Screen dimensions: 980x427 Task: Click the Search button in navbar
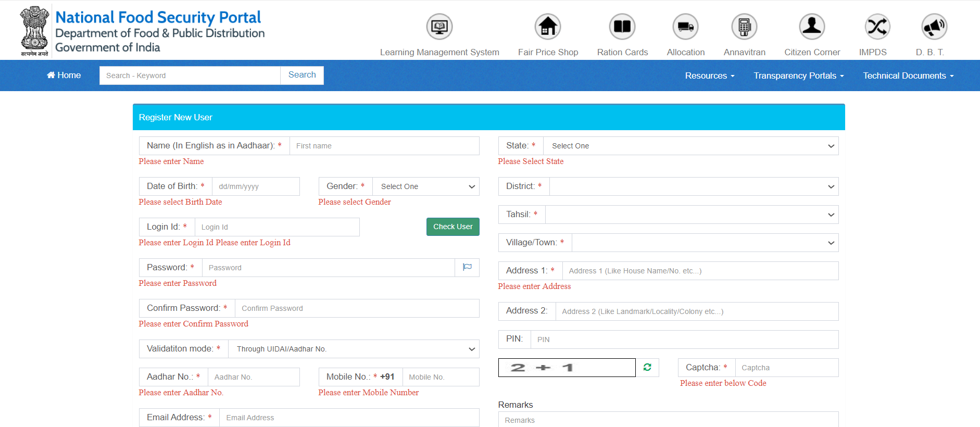[x=302, y=75]
